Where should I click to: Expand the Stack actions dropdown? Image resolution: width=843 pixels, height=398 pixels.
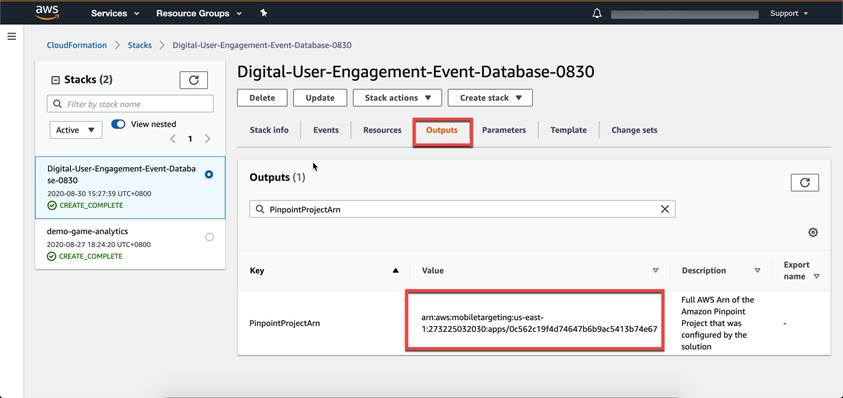click(397, 98)
